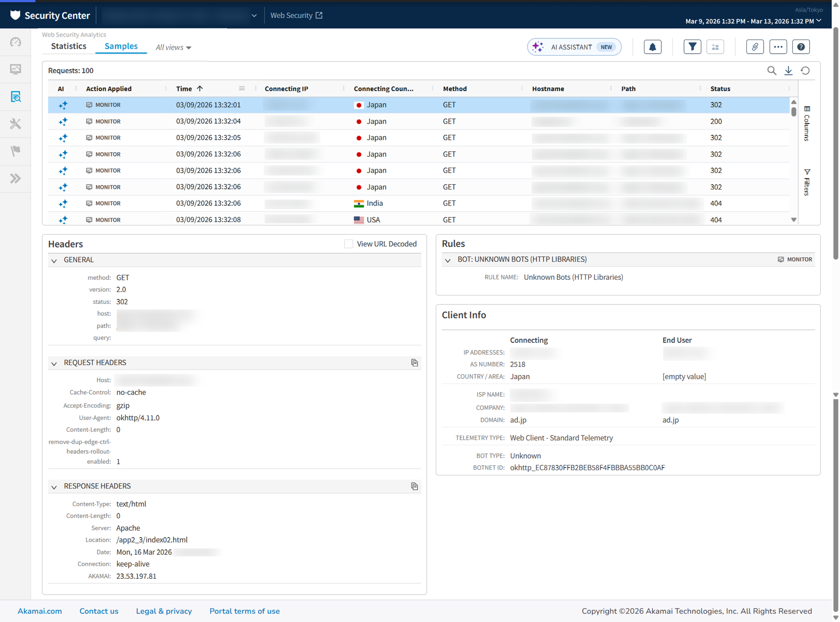840x622 pixels.
Task: Switch to the Statistics tab
Action: coord(68,46)
